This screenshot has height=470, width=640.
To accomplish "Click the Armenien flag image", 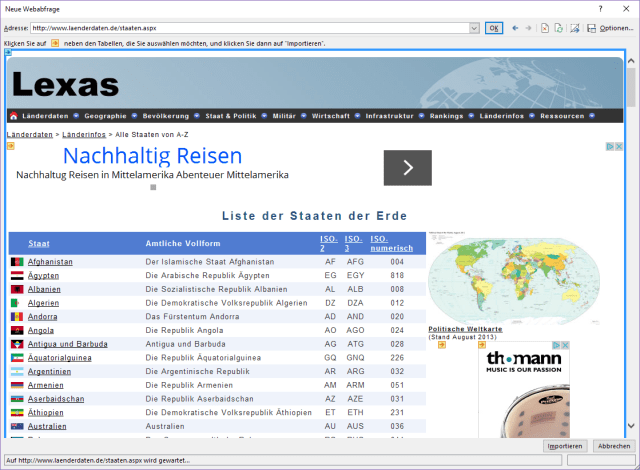I will (x=17, y=385).
